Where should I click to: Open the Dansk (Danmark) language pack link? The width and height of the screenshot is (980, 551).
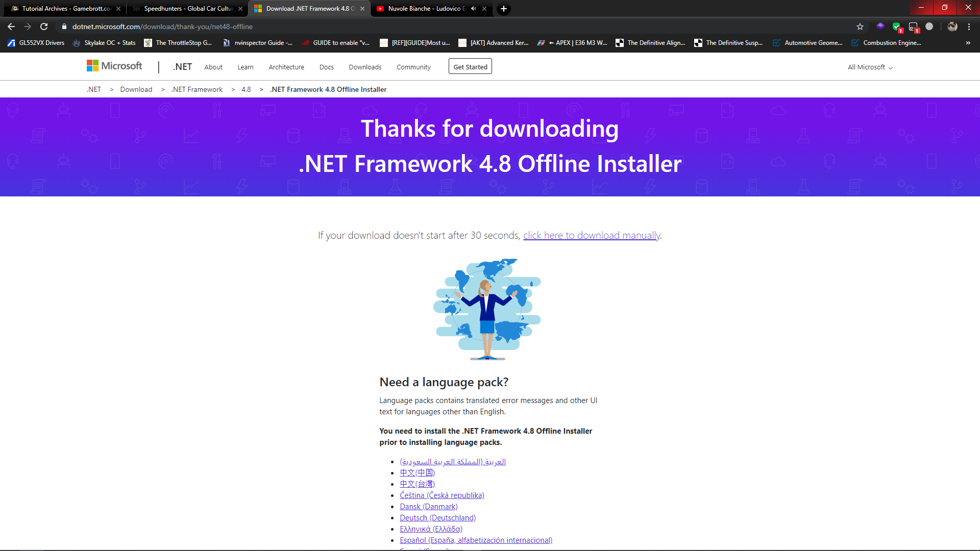429,507
